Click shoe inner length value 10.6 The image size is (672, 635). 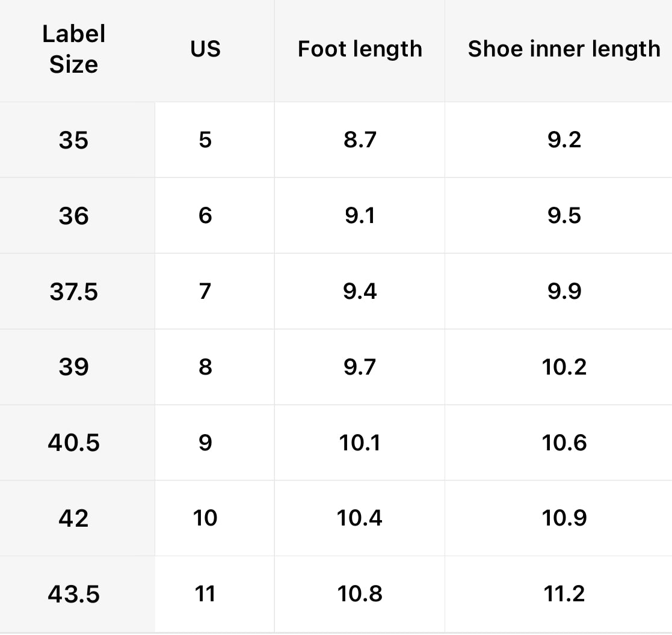(564, 443)
